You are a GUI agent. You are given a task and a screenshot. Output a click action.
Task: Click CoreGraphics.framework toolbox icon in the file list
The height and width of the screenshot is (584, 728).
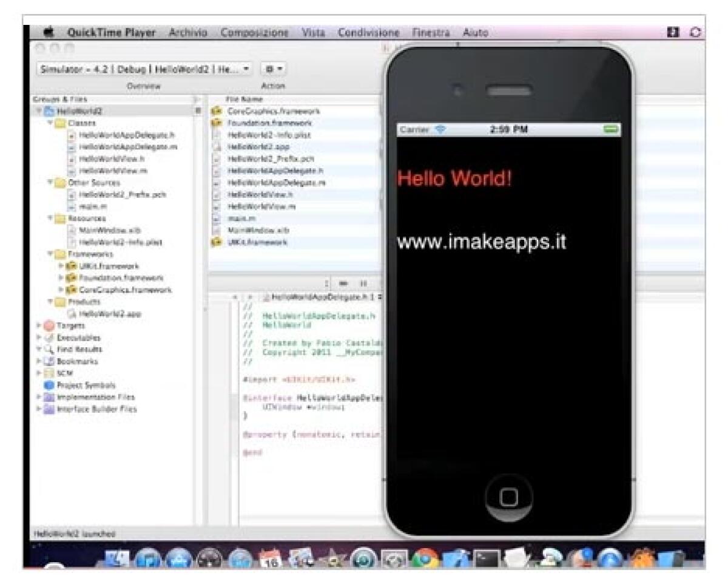pyautogui.click(x=217, y=111)
